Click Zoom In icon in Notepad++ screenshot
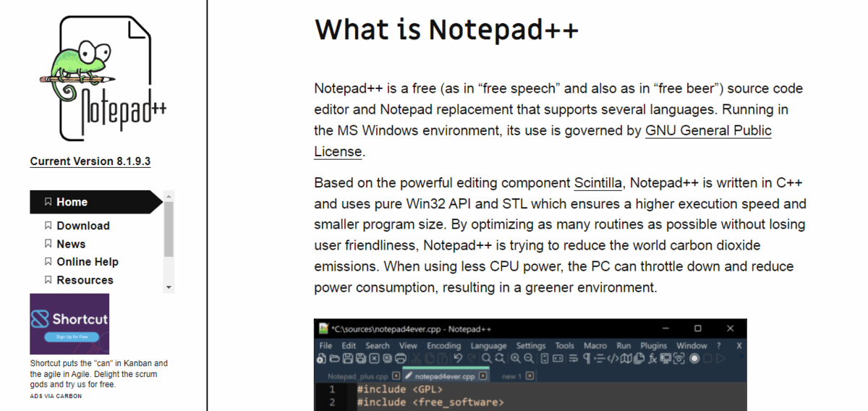Screen dimensions: 868x411 pos(515,358)
